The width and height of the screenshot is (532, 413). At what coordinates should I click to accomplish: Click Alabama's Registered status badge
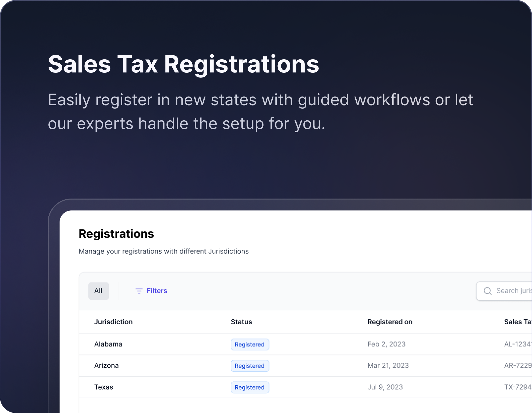[250, 344]
